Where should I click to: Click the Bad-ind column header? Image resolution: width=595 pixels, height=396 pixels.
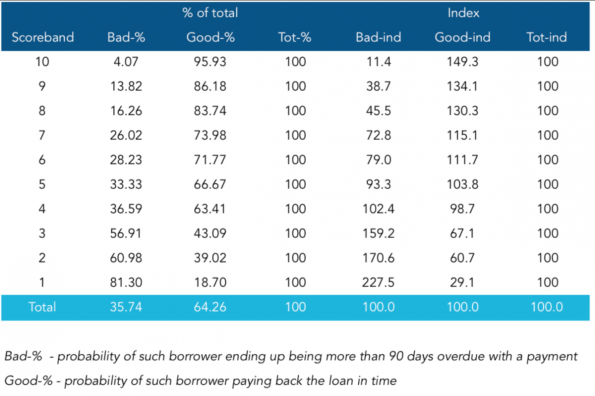click(x=378, y=37)
